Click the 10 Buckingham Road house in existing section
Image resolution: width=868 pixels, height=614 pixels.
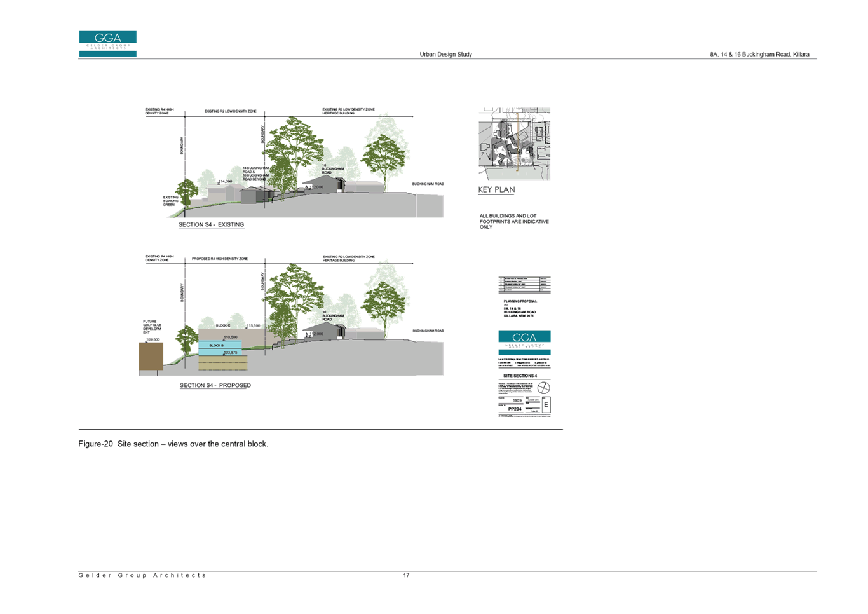tap(324, 184)
